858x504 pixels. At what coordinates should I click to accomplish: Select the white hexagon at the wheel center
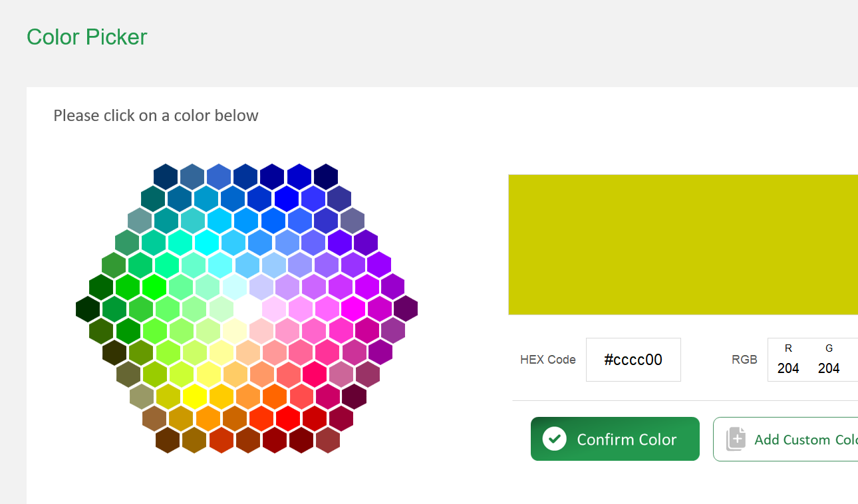point(248,309)
